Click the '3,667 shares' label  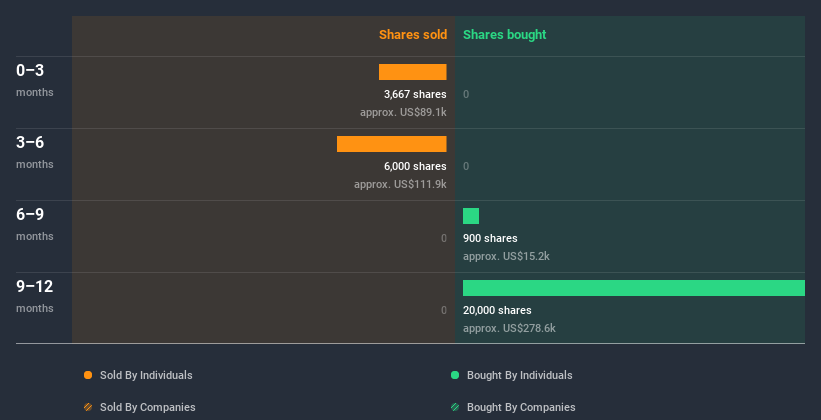(x=415, y=94)
